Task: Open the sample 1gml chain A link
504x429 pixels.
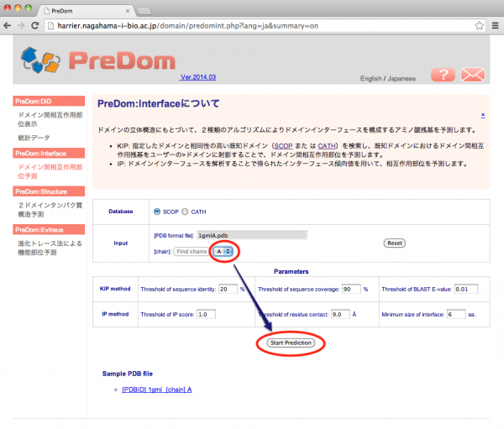Action: click(157, 390)
